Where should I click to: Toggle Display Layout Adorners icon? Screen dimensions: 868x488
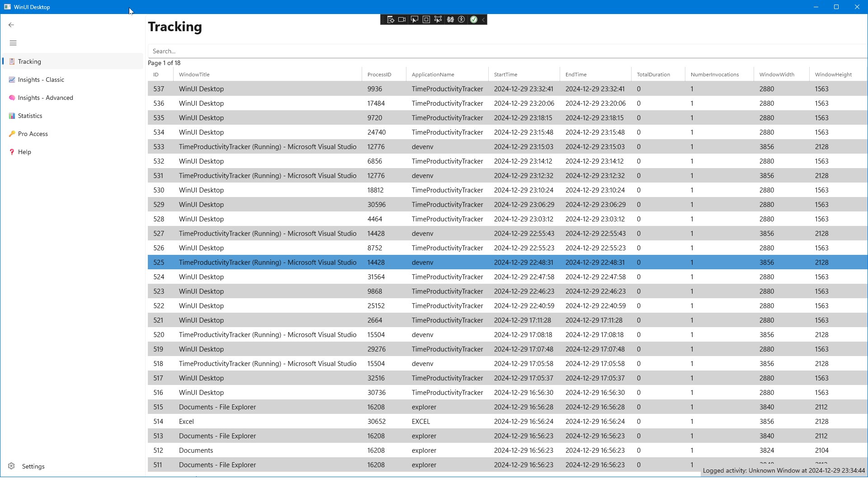pyautogui.click(x=426, y=20)
